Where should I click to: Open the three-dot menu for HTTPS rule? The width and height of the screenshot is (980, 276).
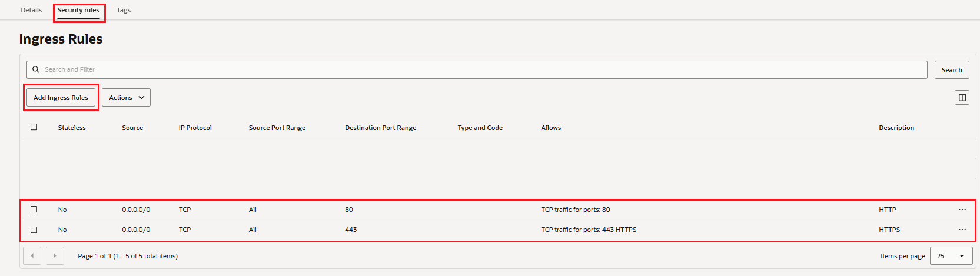tap(962, 230)
